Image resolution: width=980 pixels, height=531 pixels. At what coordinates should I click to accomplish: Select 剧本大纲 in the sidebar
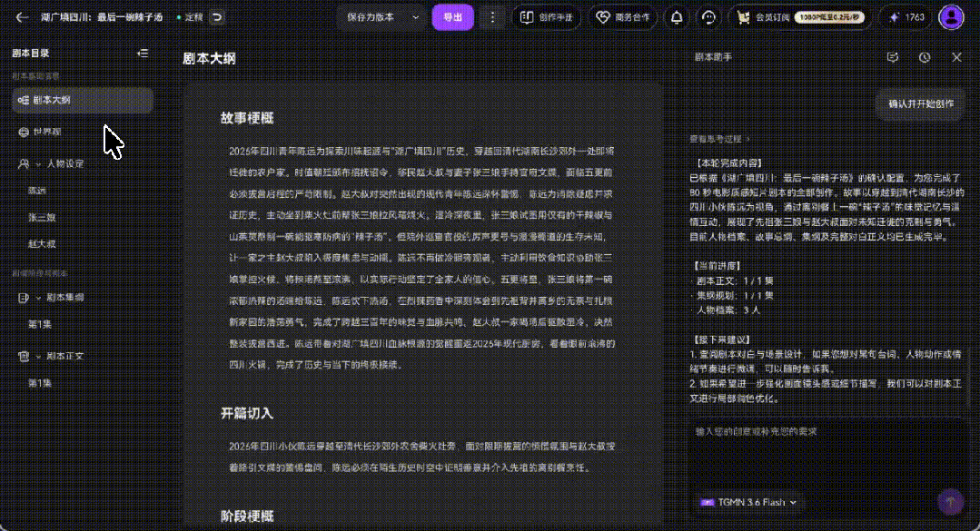(83, 101)
